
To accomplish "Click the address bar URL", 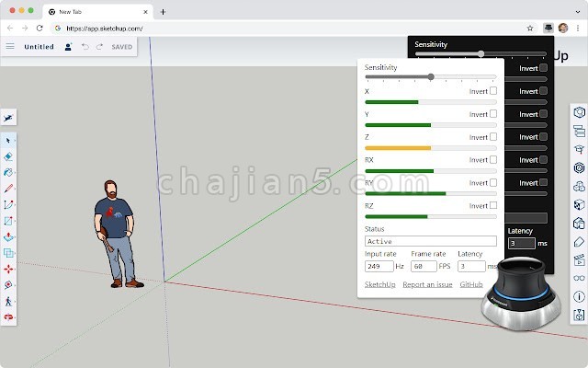I will click(105, 29).
